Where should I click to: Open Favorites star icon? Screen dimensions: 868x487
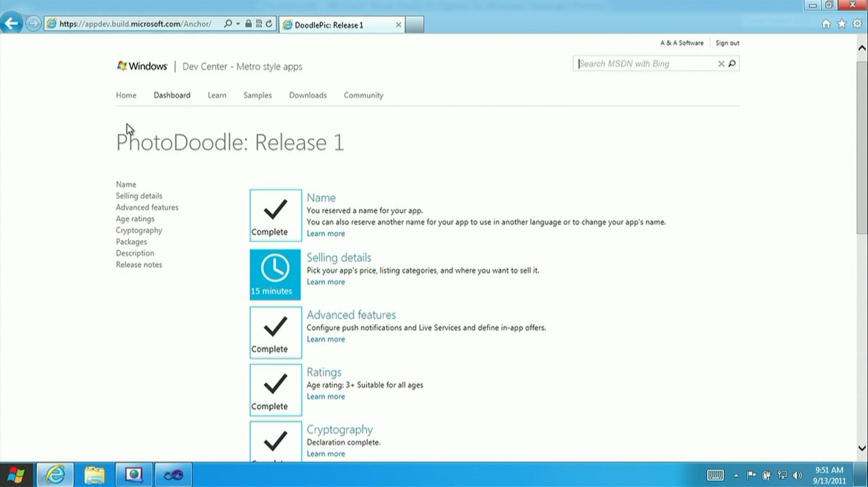tap(842, 24)
